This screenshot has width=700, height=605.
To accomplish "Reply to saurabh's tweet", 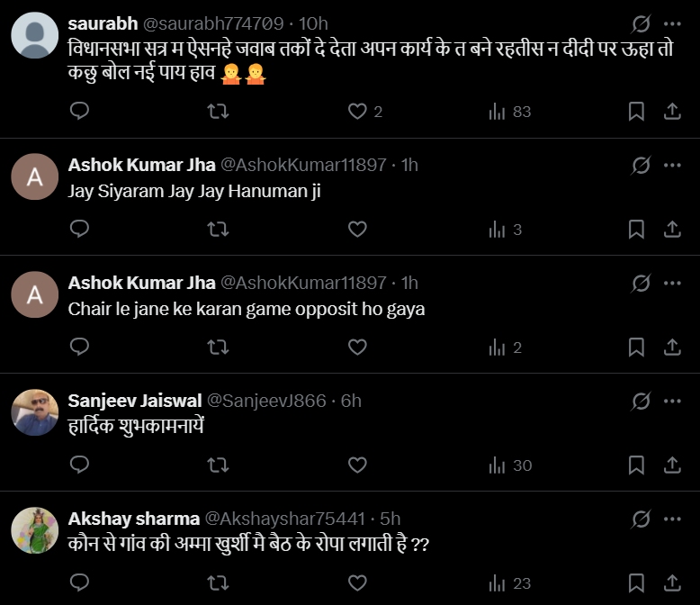I will tap(79, 111).
